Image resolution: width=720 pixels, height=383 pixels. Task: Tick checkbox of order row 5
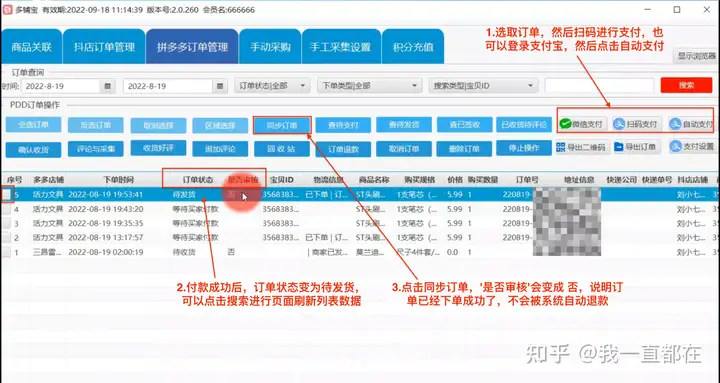[6, 194]
